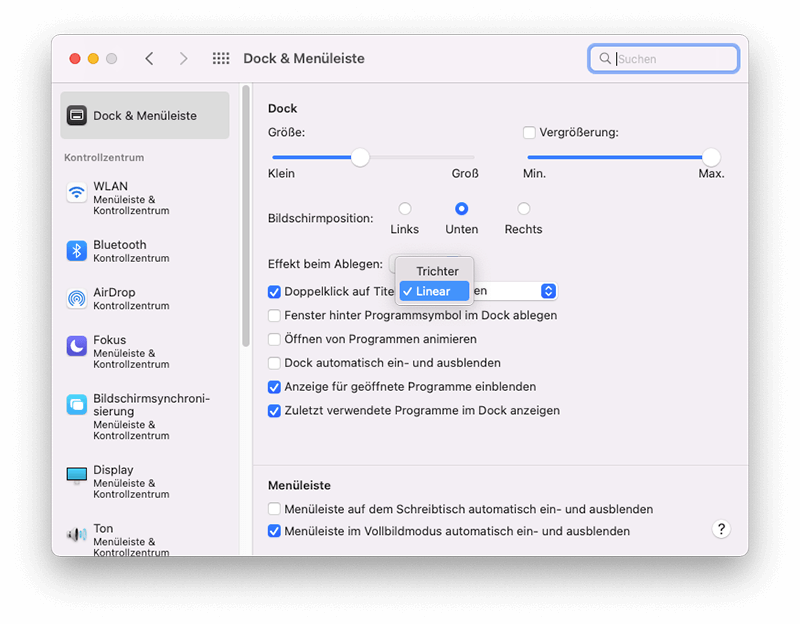This screenshot has height=624, width=800.
Task: Enable Menüleiste auf dem Schreibtisch automatisch ausblenden
Action: click(x=274, y=509)
